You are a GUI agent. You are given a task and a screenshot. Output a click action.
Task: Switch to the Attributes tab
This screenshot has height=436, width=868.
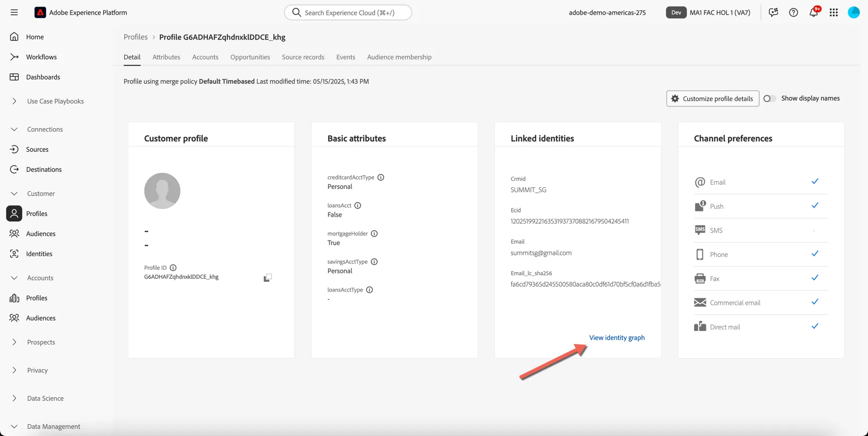point(166,57)
